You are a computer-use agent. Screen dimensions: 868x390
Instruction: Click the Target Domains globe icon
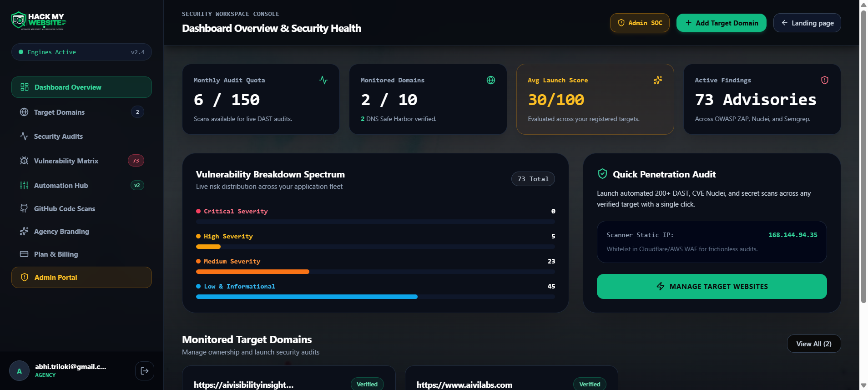tap(24, 112)
